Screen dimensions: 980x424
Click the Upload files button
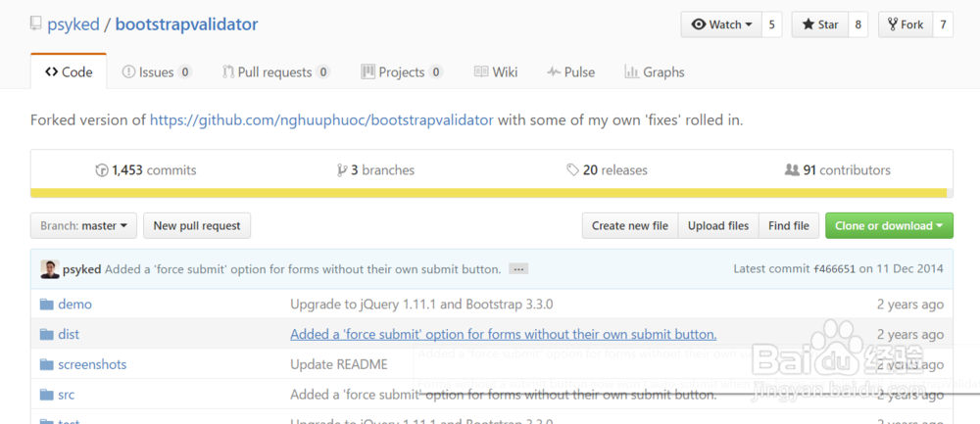point(718,225)
